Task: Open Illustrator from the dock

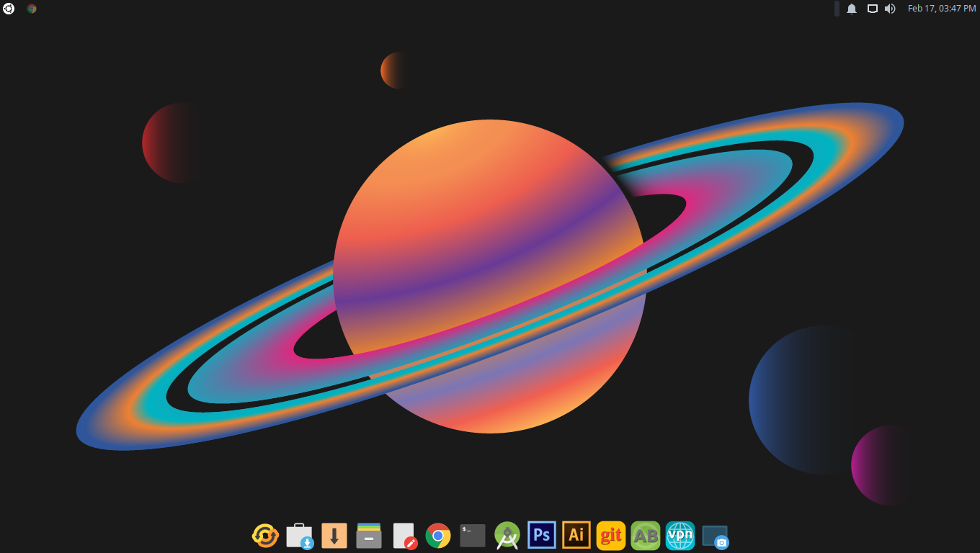Action: click(576, 536)
